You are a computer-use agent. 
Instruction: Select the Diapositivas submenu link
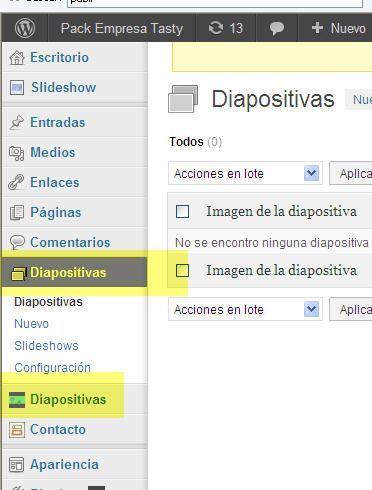48,302
